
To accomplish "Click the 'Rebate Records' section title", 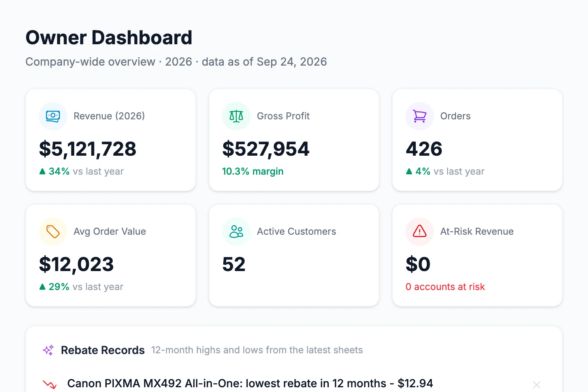I will point(103,350).
